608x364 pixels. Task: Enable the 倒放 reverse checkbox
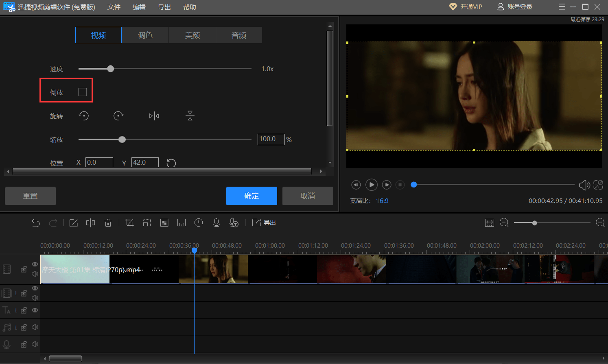pos(83,92)
